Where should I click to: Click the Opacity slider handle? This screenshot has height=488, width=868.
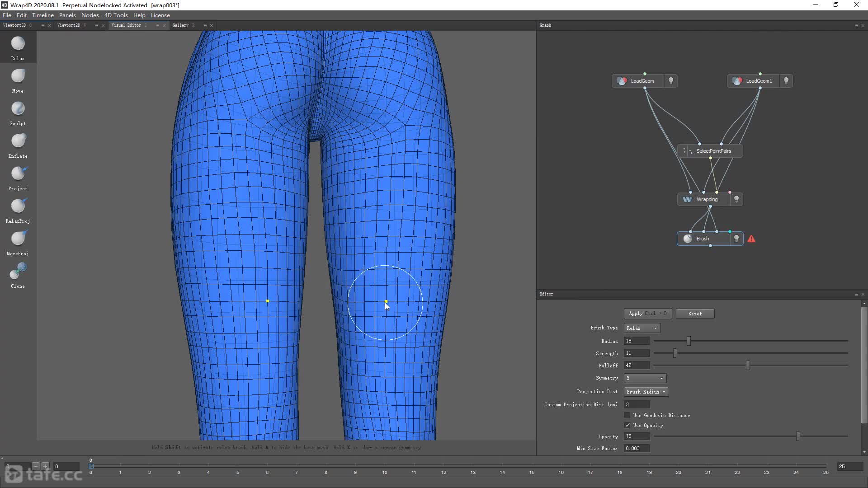tap(798, 436)
